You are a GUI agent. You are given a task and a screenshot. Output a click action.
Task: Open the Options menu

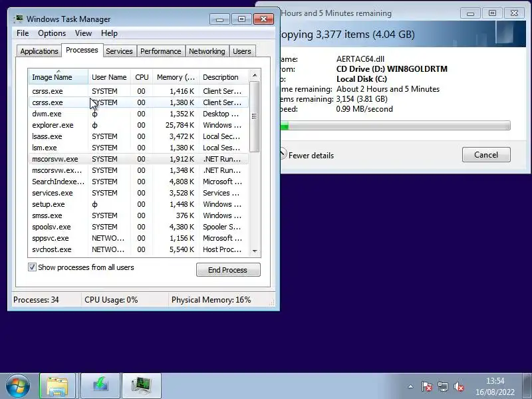[52, 33]
